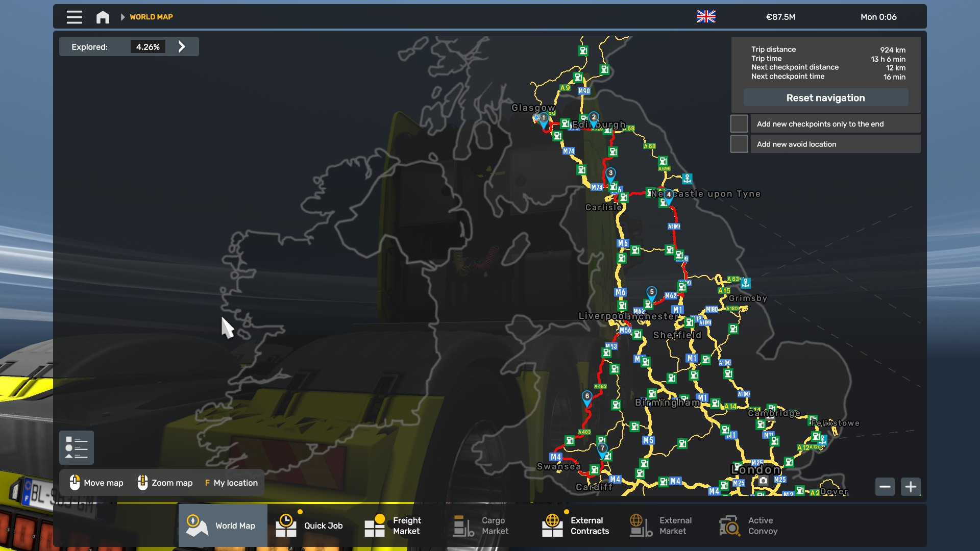The width and height of the screenshot is (980, 551).
Task: Select the port anchor icon near Newcastle
Action: coord(687,179)
